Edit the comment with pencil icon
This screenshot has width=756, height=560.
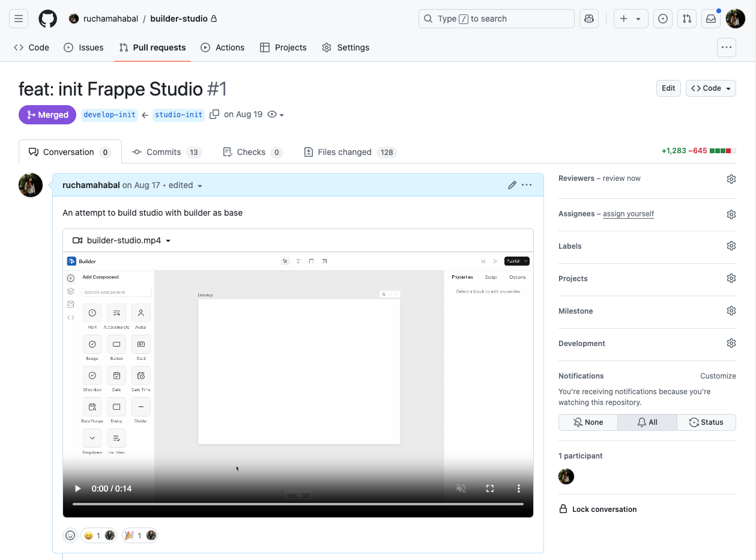point(512,185)
